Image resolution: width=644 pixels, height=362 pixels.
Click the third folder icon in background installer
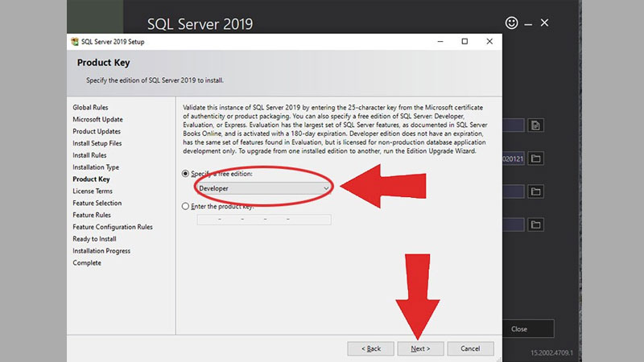tap(535, 191)
